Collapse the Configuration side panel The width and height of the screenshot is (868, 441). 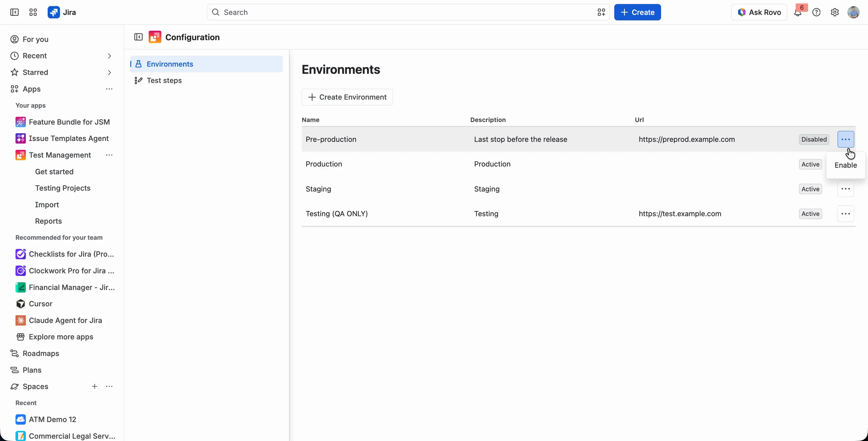coord(138,37)
